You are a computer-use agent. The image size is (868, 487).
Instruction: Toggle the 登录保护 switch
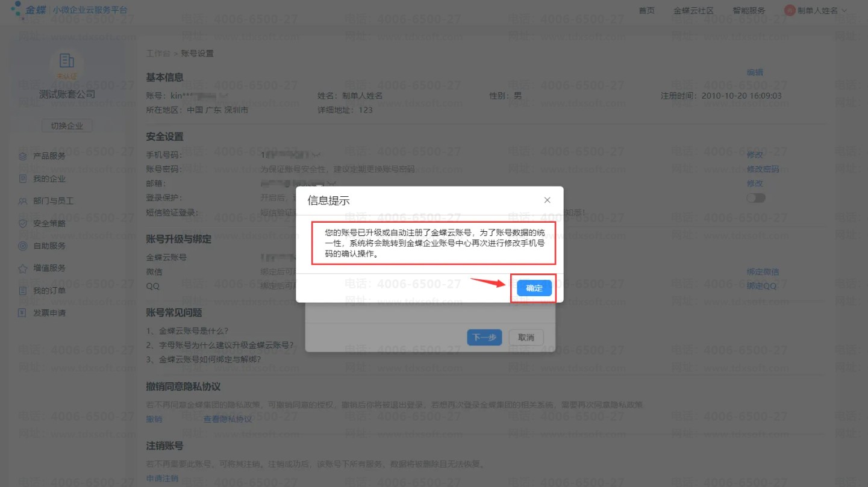pos(755,198)
